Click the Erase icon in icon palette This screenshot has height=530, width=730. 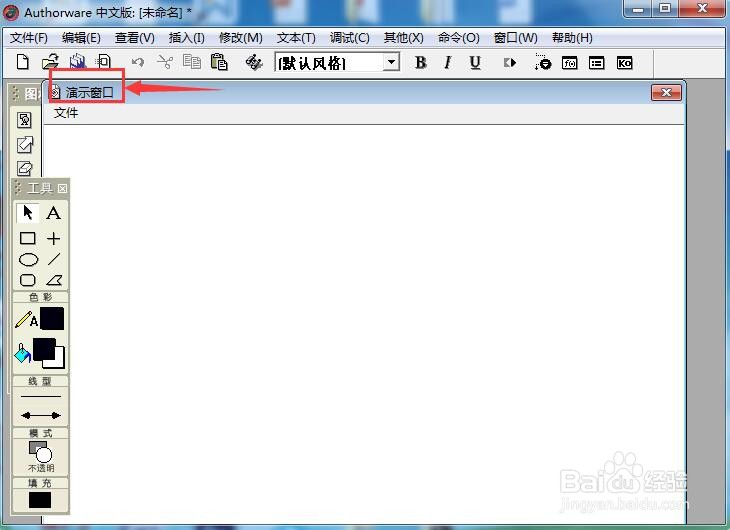25,168
